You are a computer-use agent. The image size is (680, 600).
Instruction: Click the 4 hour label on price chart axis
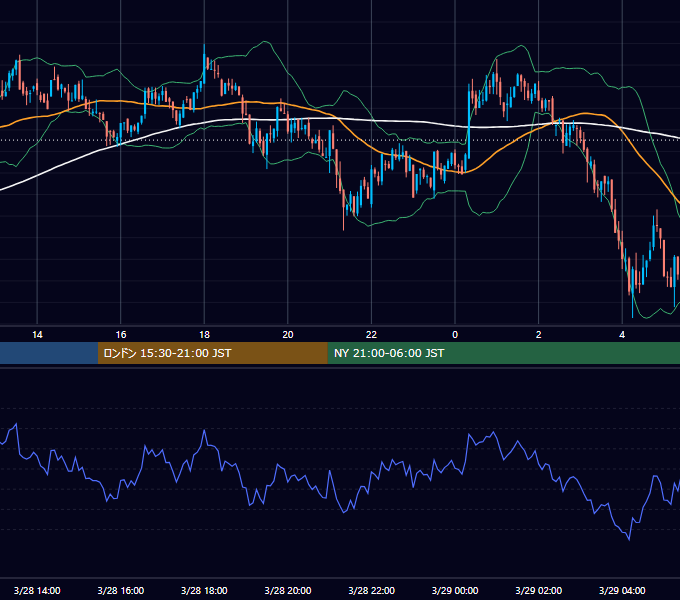[x=622, y=335]
